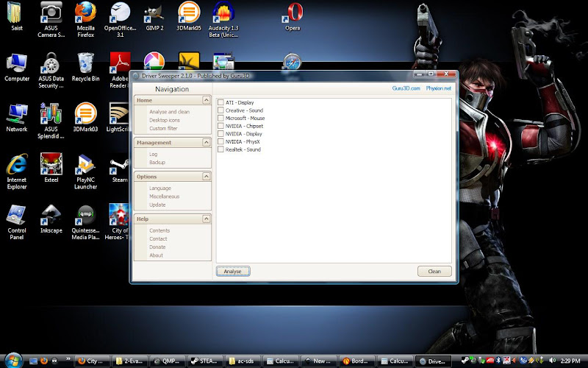Enable the NVIDIA - Chipset checkbox
This screenshot has width=588, height=368.
[x=220, y=126]
